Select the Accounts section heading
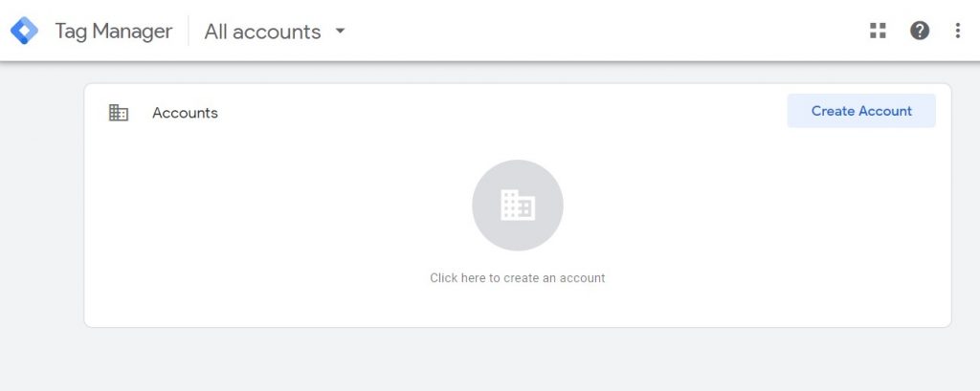The image size is (980, 391). pos(185,113)
